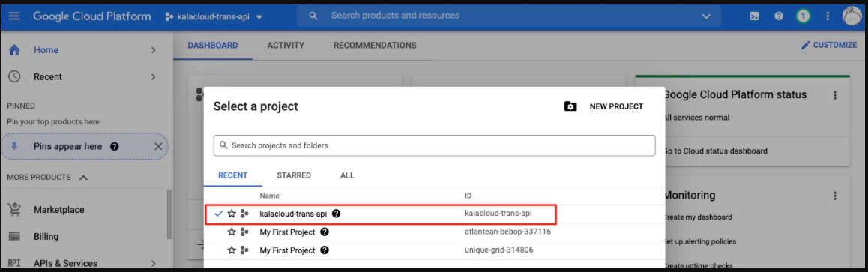Open the kalacloud-trans-api project selector dropdown
Screen dimensions: 868x272
[x=214, y=16]
